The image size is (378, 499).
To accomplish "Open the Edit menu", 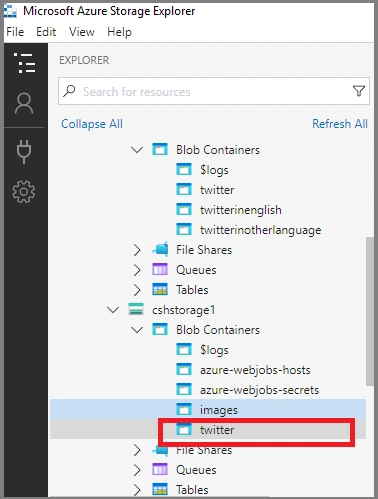I will (x=46, y=32).
